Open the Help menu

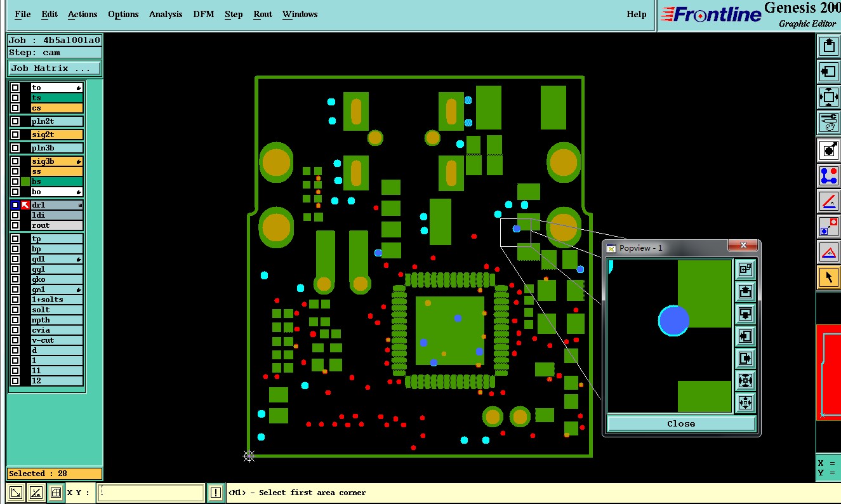tap(637, 14)
